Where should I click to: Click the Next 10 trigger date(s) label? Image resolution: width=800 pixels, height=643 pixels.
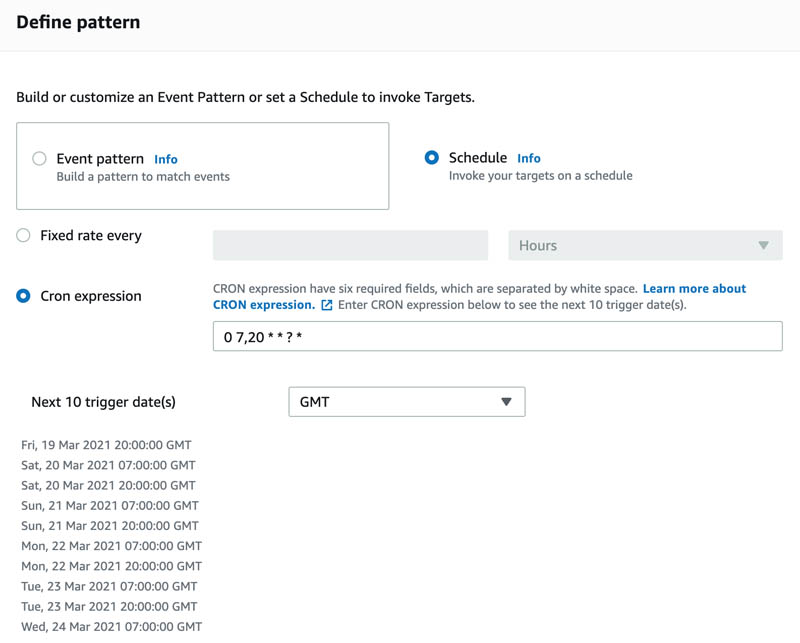coord(104,402)
